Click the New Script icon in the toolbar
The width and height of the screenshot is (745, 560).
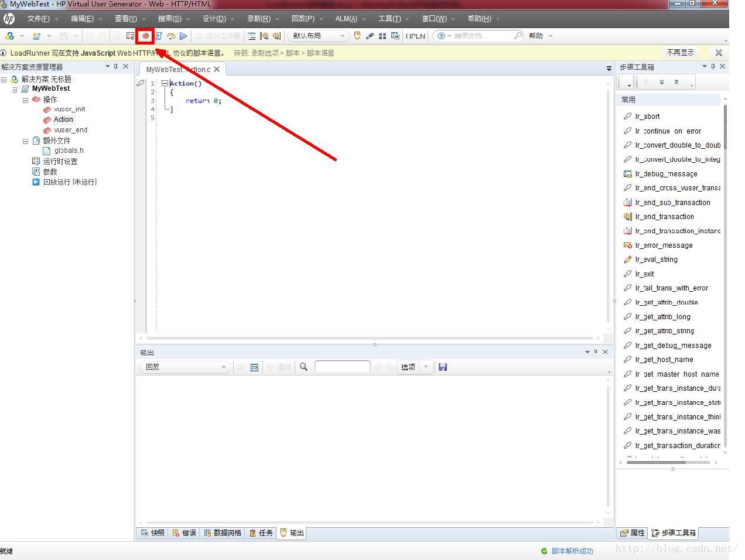tap(9, 36)
